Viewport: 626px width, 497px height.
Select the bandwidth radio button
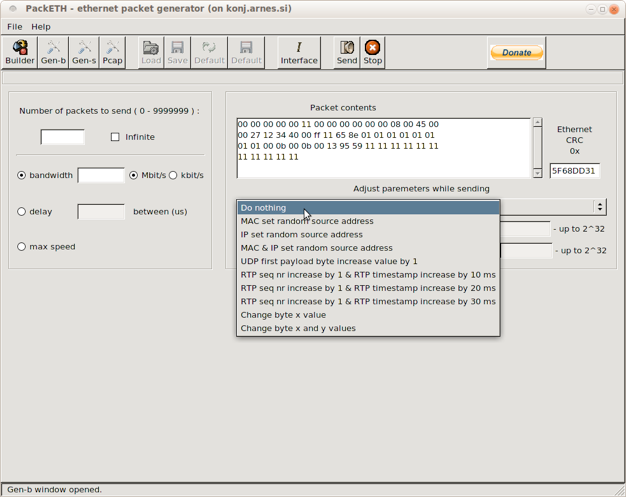(22, 175)
